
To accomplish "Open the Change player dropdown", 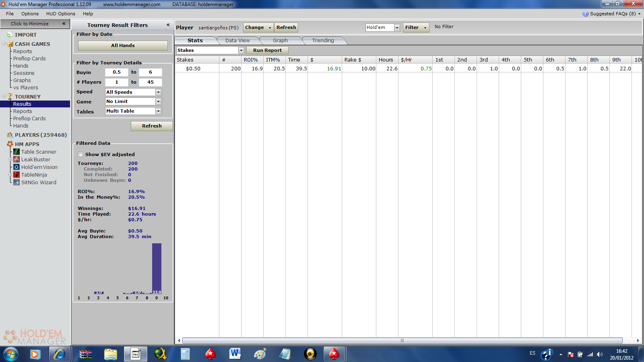I will tap(258, 27).
